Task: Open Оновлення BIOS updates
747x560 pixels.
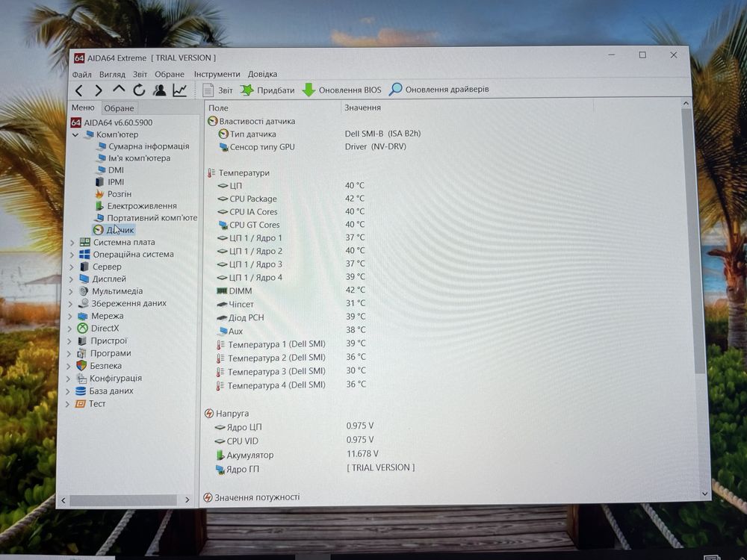Action: point(342,90)
